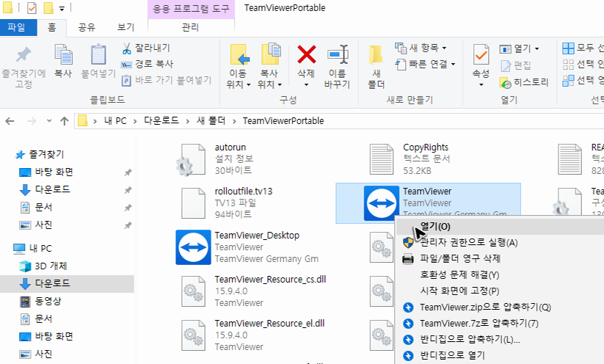Switch to the 보기 (View) tab
Screen dimensions: 604x364
click(125, 27)
